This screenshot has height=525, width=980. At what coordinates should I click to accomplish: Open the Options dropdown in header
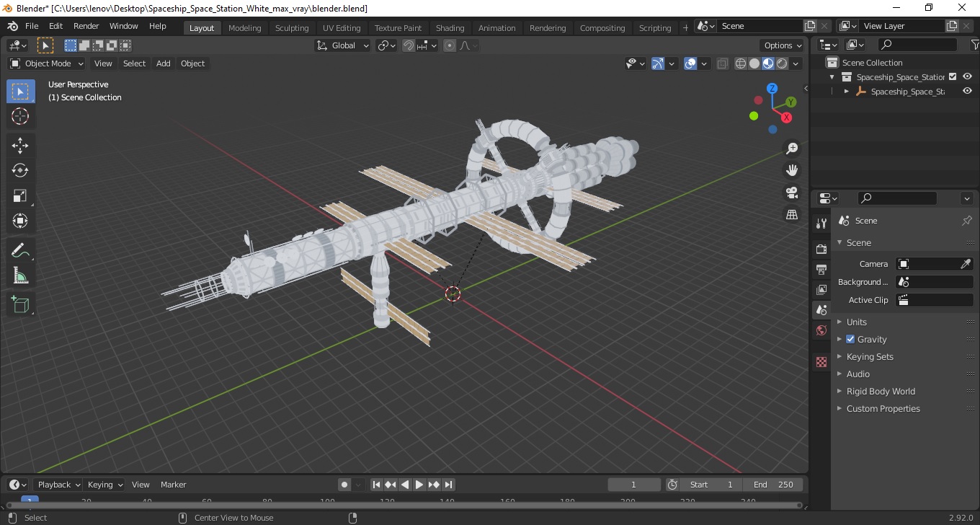pyautogui.click(x=783, y=45)
